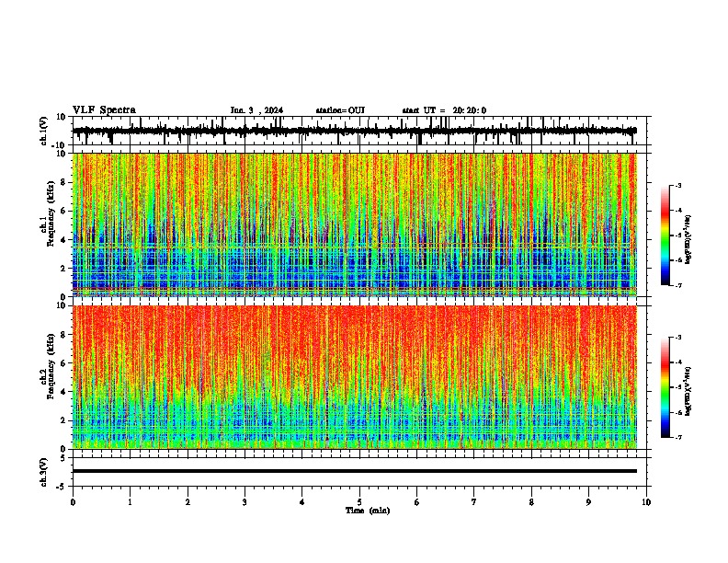This screenshot has width=728, height=563.
Task: Click the time axis tick label '9'
Action: (x=588, y=502)
